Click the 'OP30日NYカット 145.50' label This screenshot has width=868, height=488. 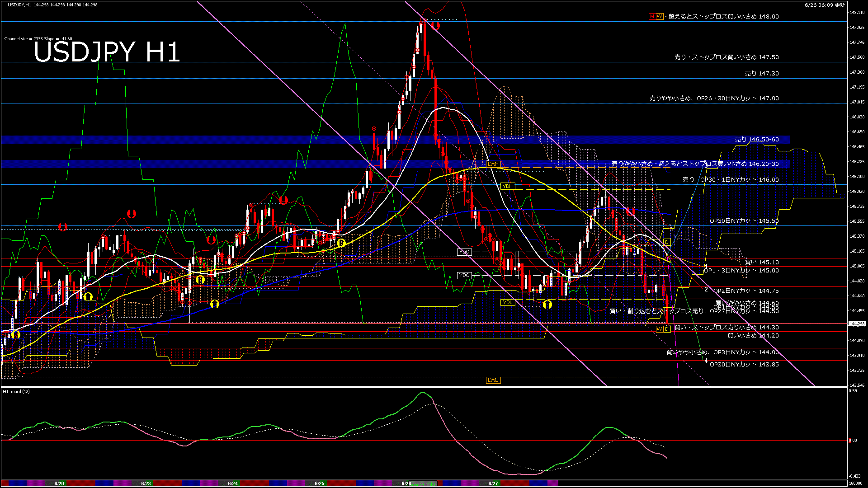tap(744, 221)
